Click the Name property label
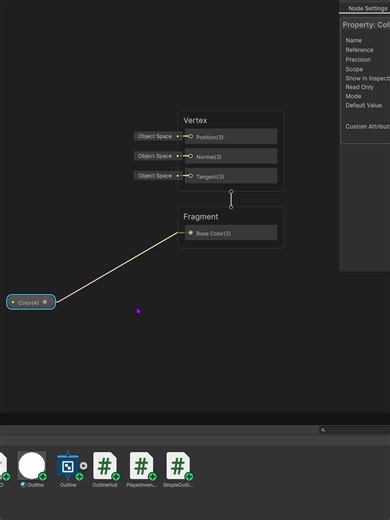The width and height of the screenshot is (390, 520). (x=354, y=40)
